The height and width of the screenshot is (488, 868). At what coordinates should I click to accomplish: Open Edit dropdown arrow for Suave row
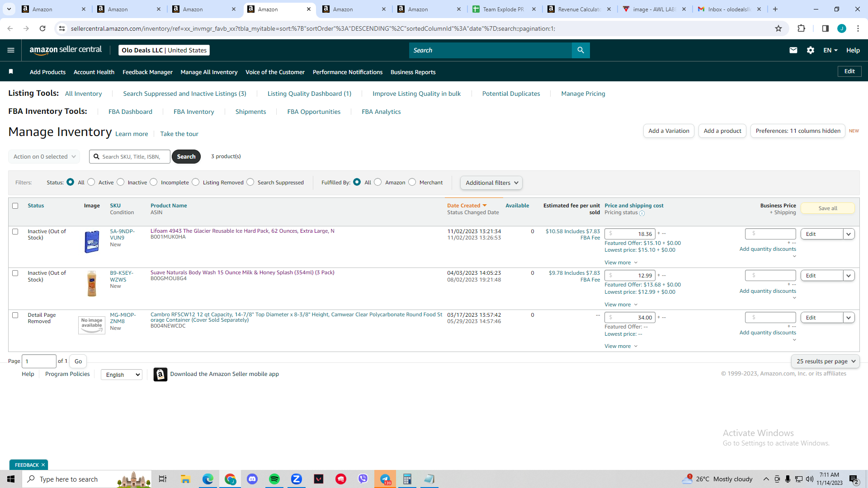(849, 276)
